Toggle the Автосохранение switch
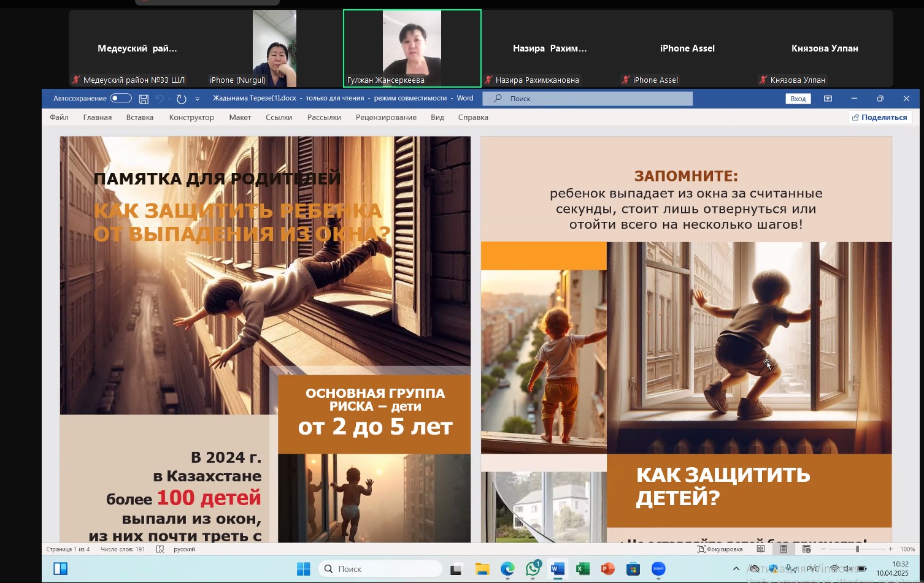The width and height of the screenshot is (924, 583). [121, 98]
